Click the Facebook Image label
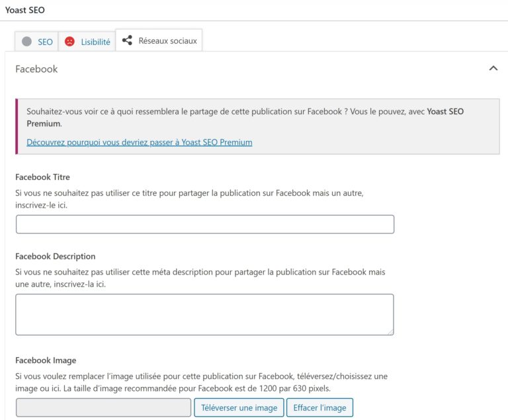 pos(46,360)
